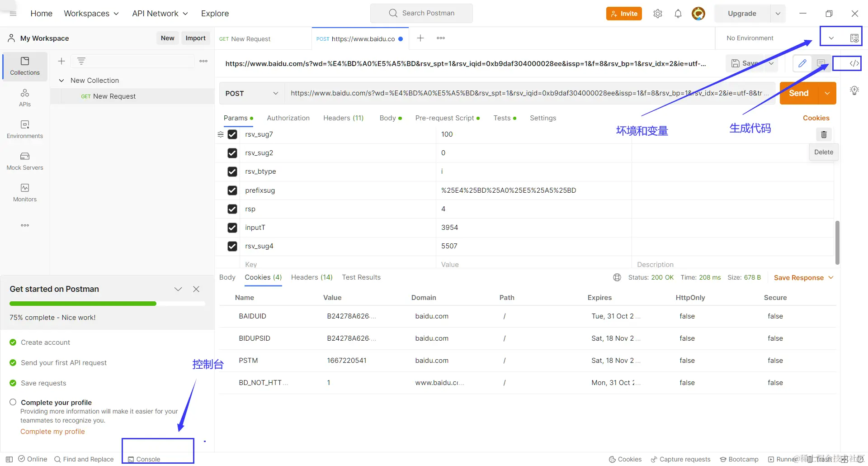This screenshot has height=466, width=868.
Task: Click the Import button
Action: point(195,38)
